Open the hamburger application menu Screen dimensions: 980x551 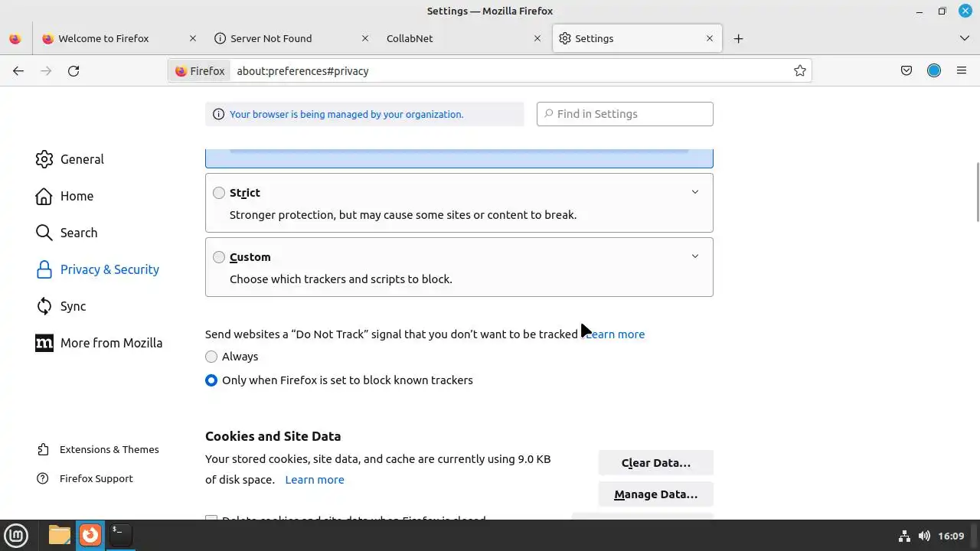tap(962, 71)
